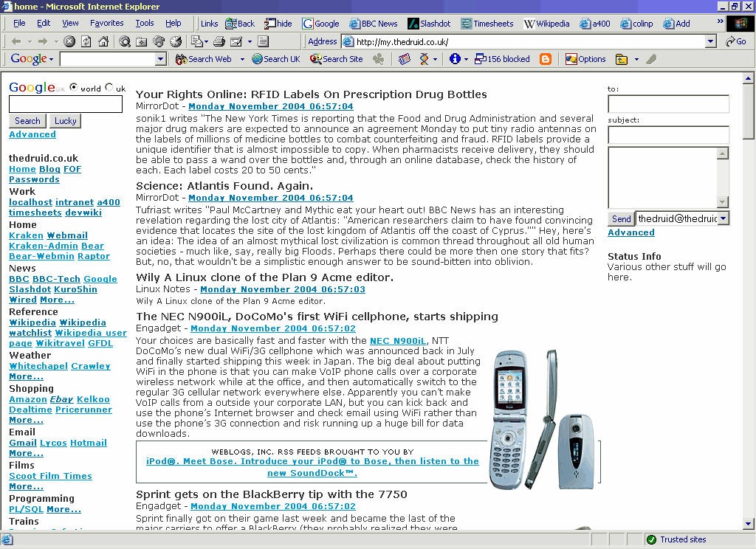Open the sender address dropdown next to Send
Image resolution: width=756 pixels, height=549 pixels.
click(724, 219)
